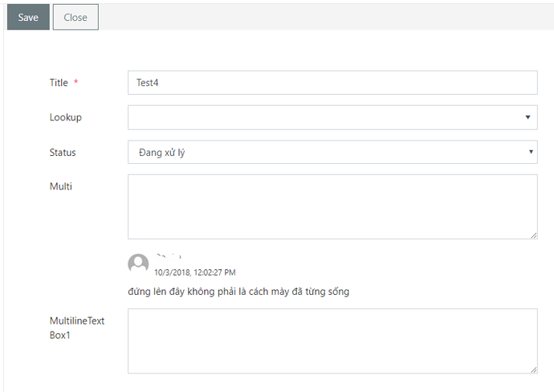The height and width of the screenshot is (392, 554).
Task: Click inside the MultilineTextBox1 text area
Action: (332, 341)
